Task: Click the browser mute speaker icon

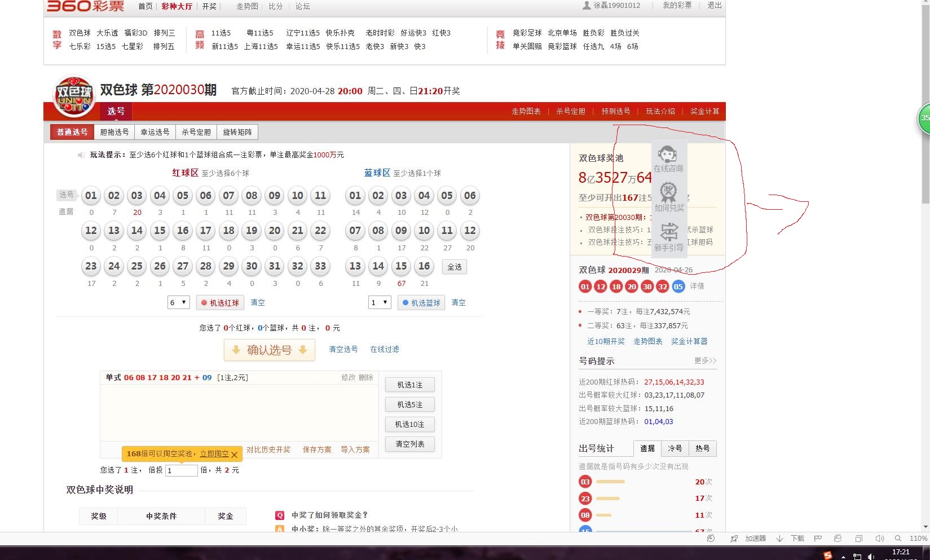Action: [x=879, y=539]
